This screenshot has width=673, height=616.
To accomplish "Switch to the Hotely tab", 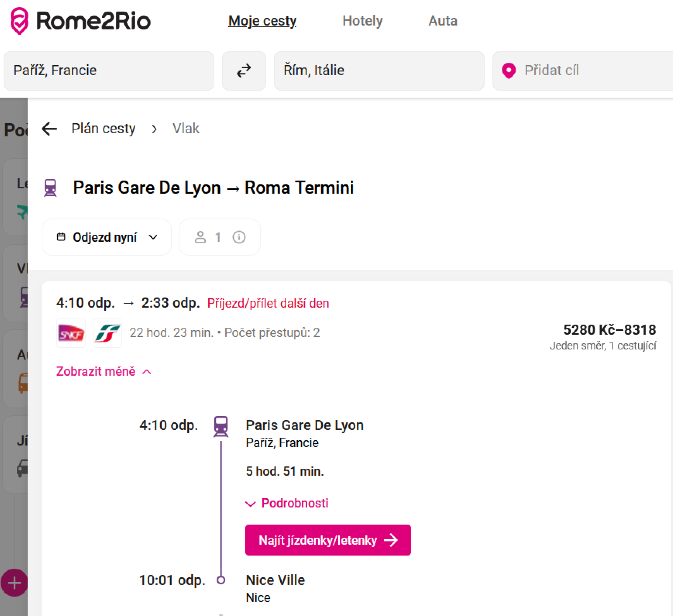I will (362, 21).
